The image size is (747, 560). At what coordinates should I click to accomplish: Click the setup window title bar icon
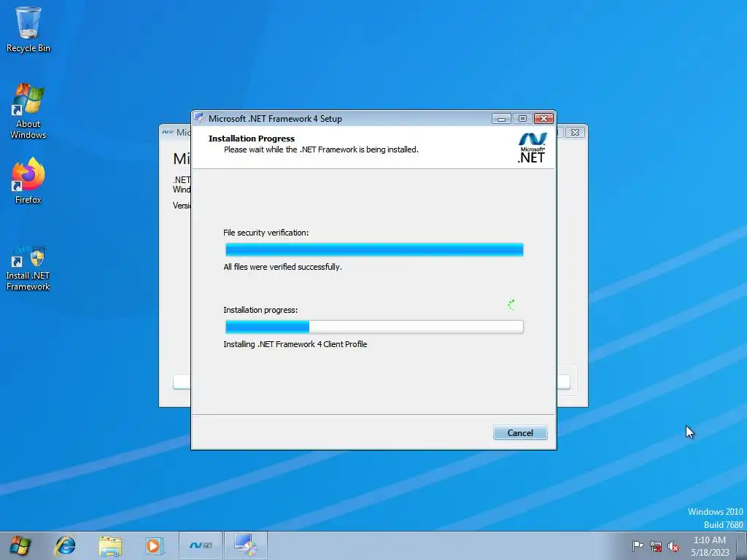pos(200,118)
